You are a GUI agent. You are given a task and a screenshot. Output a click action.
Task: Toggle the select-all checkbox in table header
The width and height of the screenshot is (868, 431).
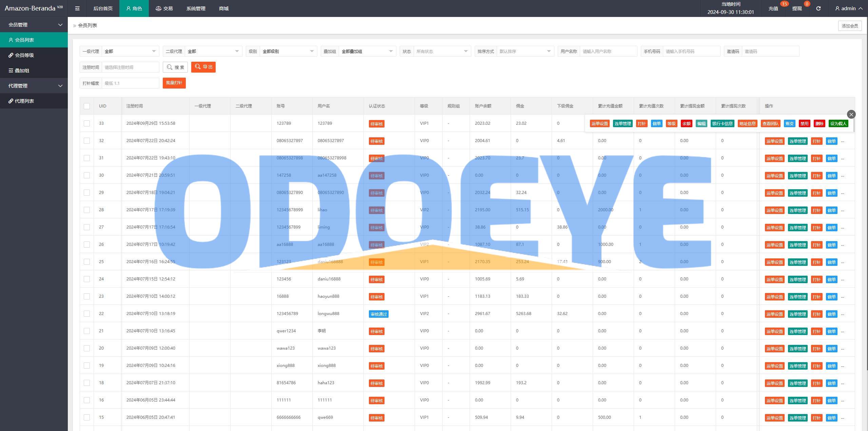[87, 106]
